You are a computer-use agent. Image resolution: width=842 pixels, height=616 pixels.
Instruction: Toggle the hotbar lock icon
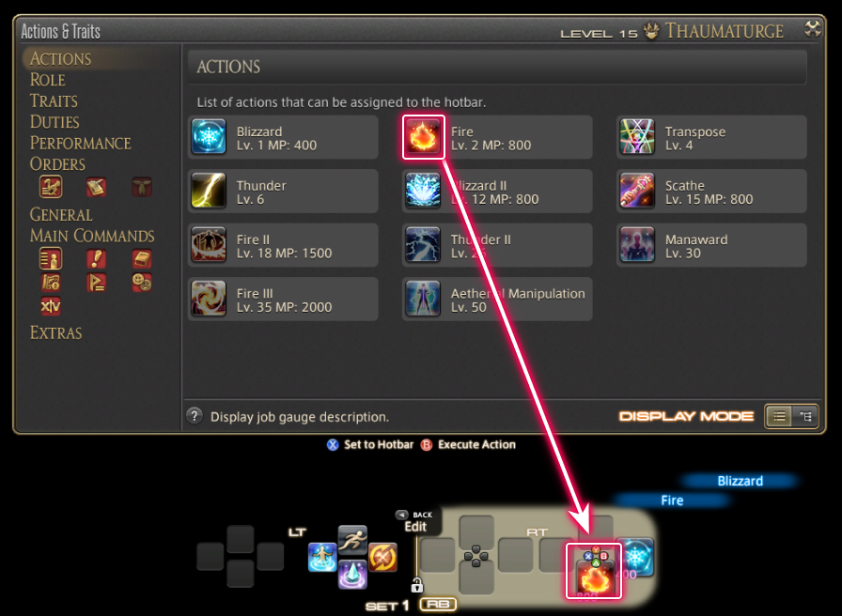click(416, 584)
